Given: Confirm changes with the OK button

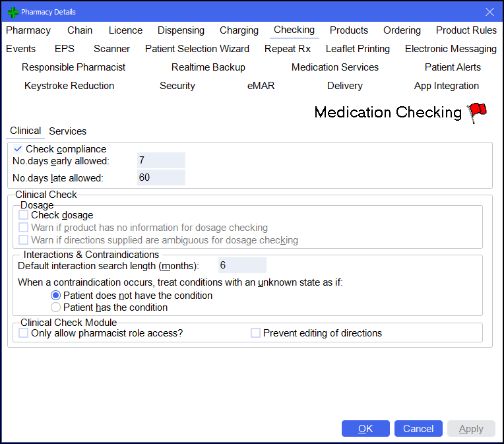Looking at the screenshot, I should pos(365,429).
